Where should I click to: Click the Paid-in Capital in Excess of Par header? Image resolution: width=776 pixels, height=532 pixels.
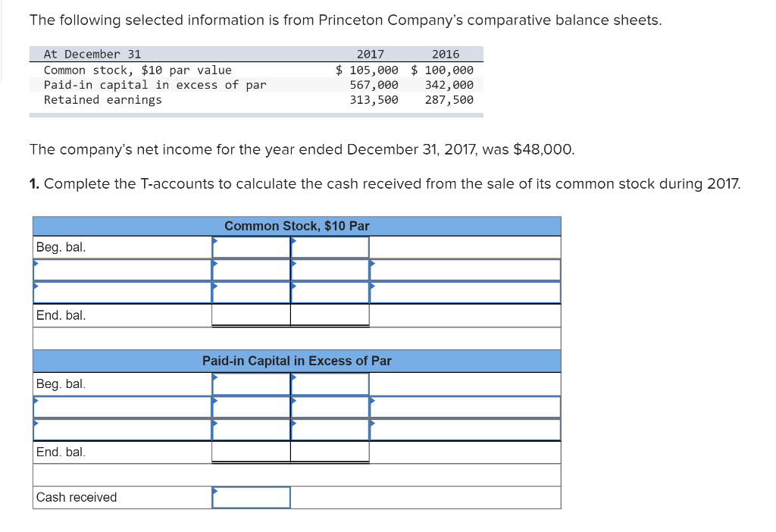click(297, 361)
